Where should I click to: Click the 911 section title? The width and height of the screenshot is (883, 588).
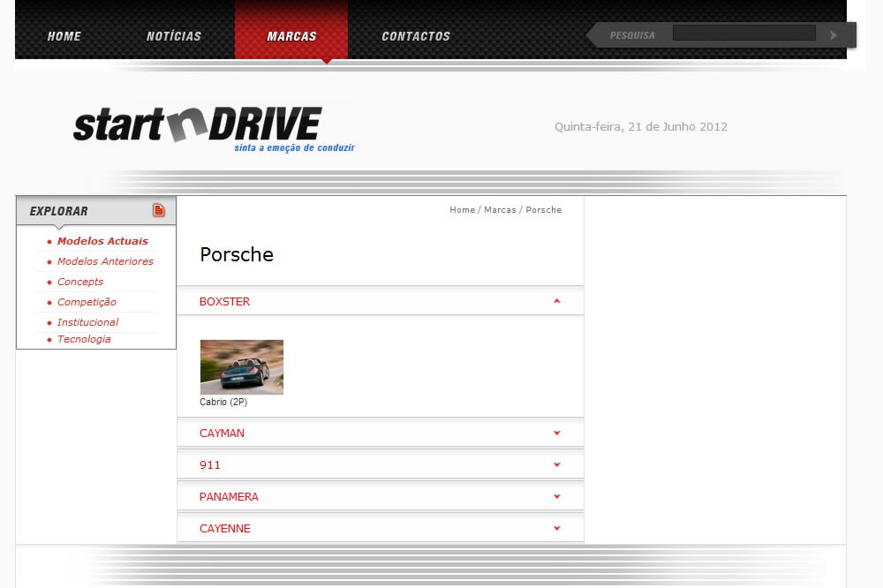pyautogui.click(x=209, y=465)
